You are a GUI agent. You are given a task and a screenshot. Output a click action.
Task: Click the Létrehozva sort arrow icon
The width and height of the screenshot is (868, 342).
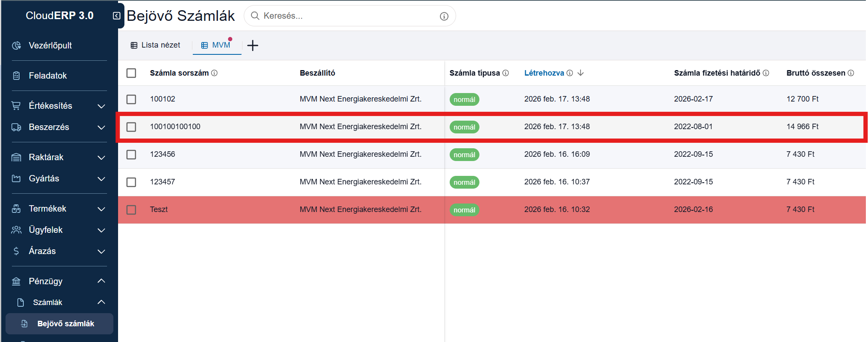(581, 73)
